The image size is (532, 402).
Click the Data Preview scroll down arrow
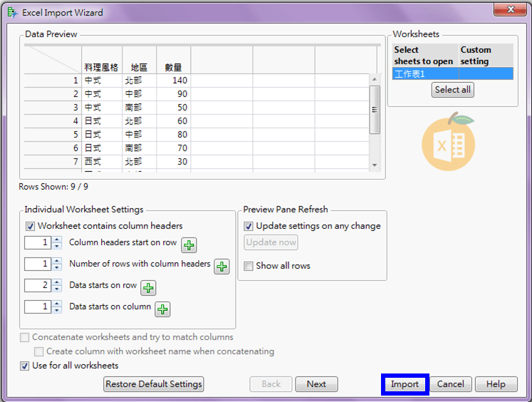(375, 165)
